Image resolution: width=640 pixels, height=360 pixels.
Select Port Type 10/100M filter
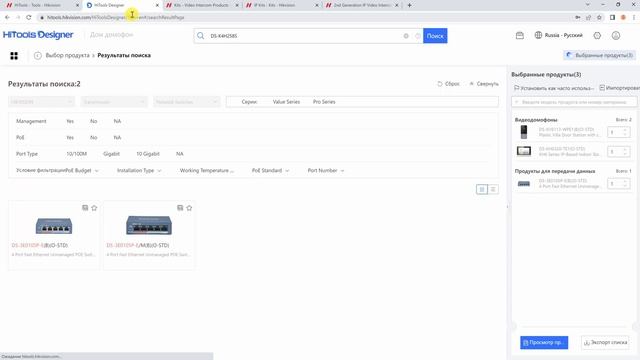tap(76, 154)
